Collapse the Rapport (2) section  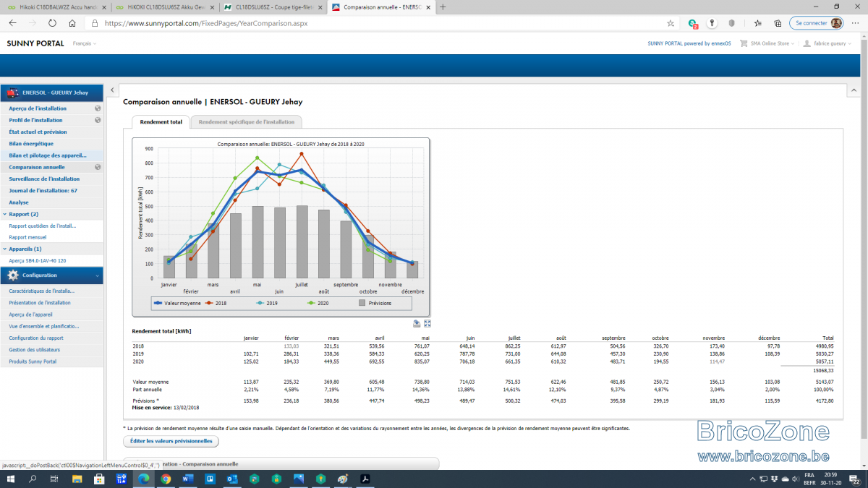[52, 214]
